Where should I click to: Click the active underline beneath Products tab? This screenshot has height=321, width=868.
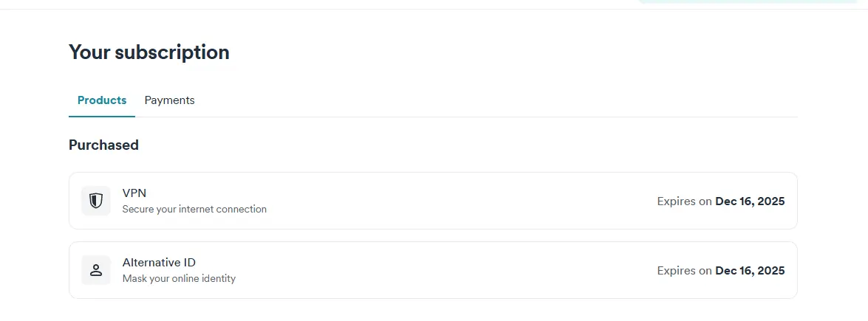pos(102,117)
